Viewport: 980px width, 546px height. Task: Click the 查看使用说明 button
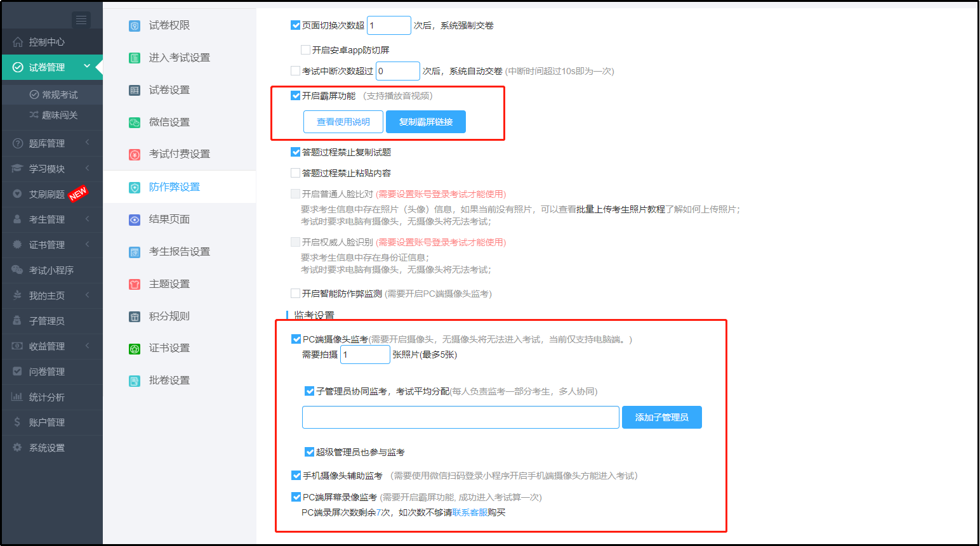(343, 122)
